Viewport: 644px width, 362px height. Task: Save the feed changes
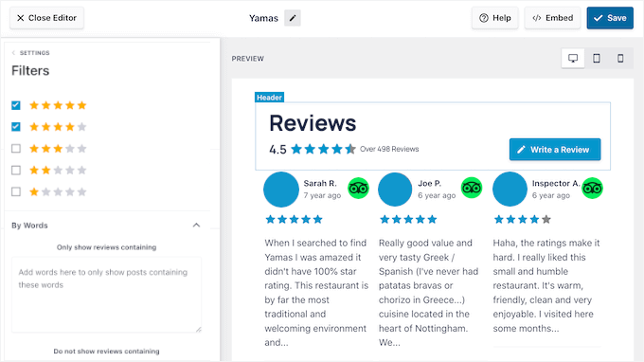[x=610, y=18]
